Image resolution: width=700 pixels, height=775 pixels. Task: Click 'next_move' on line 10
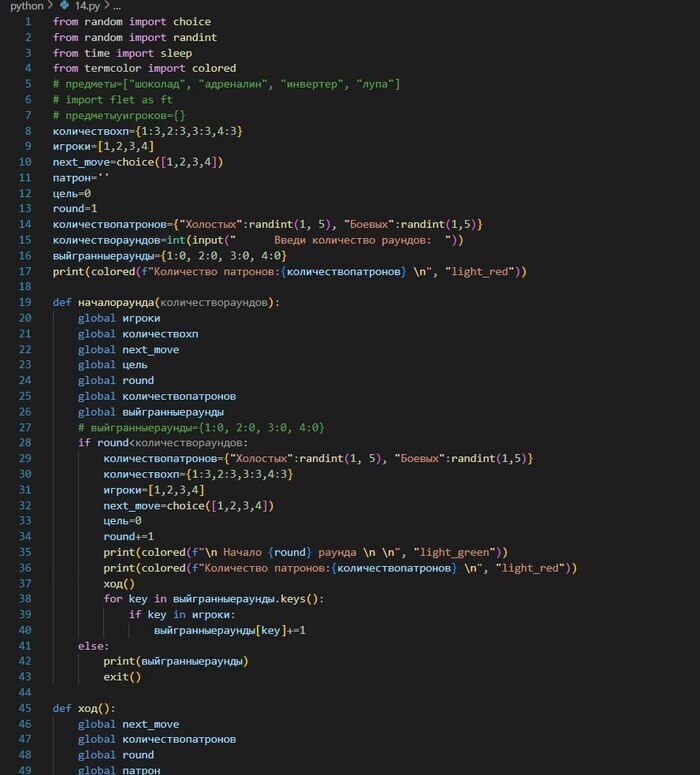point(82,162)
